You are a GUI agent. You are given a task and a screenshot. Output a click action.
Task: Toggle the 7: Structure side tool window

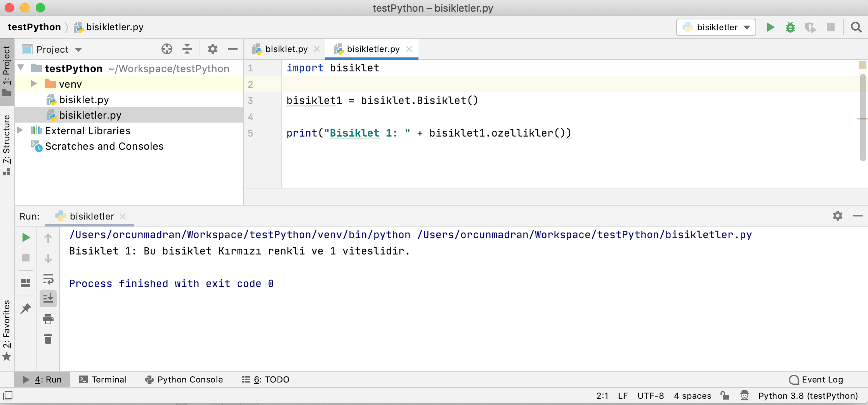coord(7,145)
